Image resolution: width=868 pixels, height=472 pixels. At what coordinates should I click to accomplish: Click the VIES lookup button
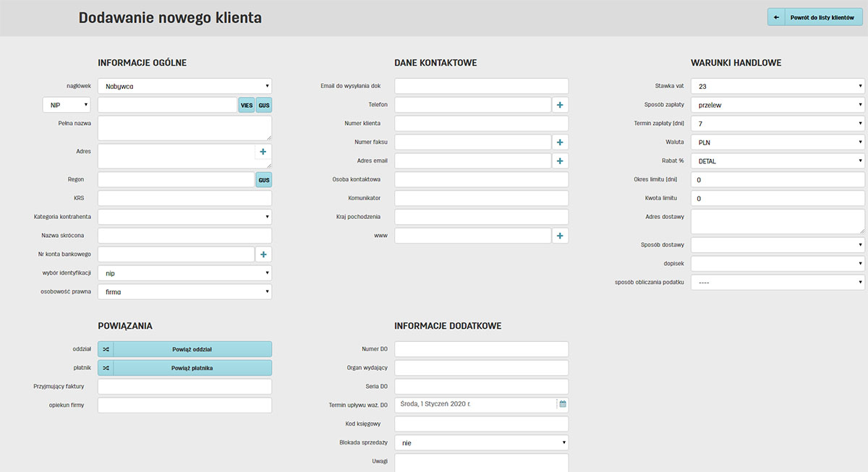247,106
